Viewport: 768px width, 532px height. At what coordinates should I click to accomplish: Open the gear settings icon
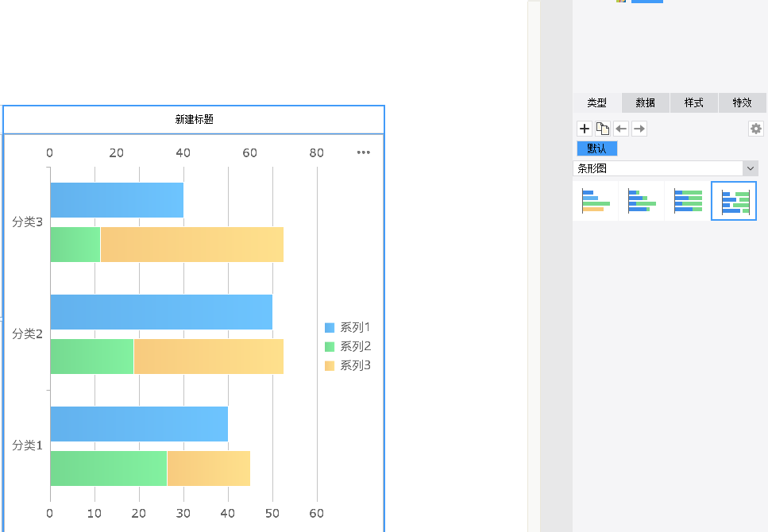click(x=756, y=129)
